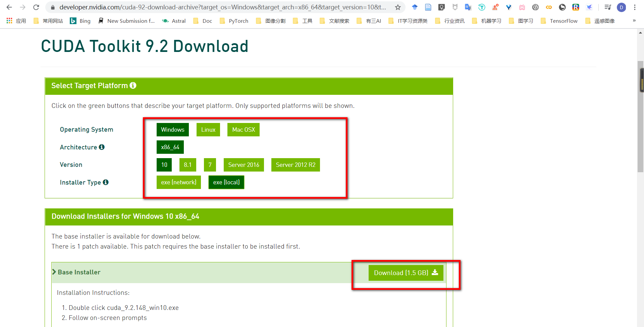644x327 pixels.
Task: Open the TensorFlow bookmark folder
Action: pyautogui.click(x=559, y=21)
